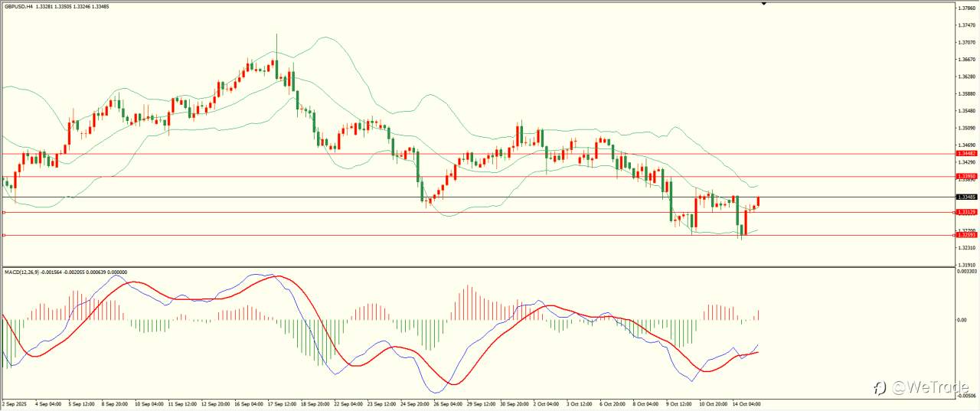Click the 17 Sep 12:00 time label
Image resolution: width=980 pixels, height=411 pixels.
(x=283, y=403)
